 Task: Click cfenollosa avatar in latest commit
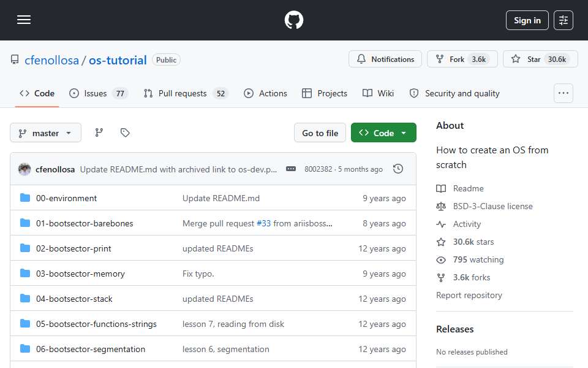tap(24, 169)
